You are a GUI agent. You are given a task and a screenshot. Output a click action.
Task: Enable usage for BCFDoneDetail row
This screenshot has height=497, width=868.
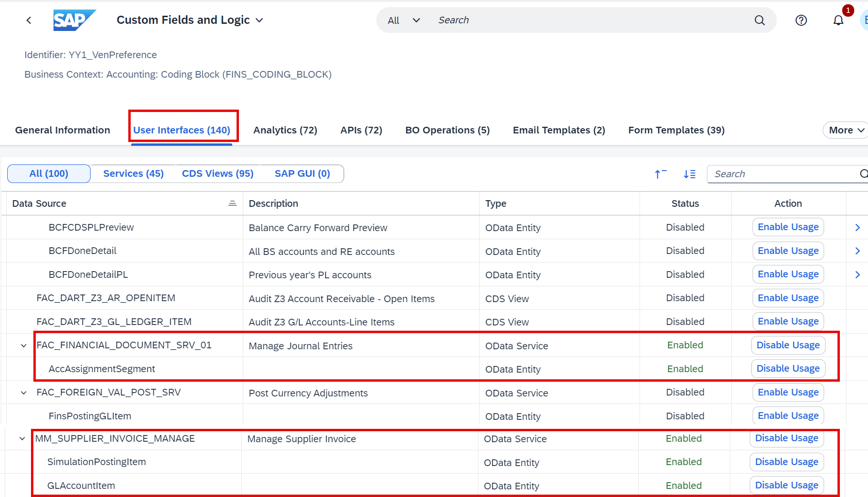pos(788,251)
